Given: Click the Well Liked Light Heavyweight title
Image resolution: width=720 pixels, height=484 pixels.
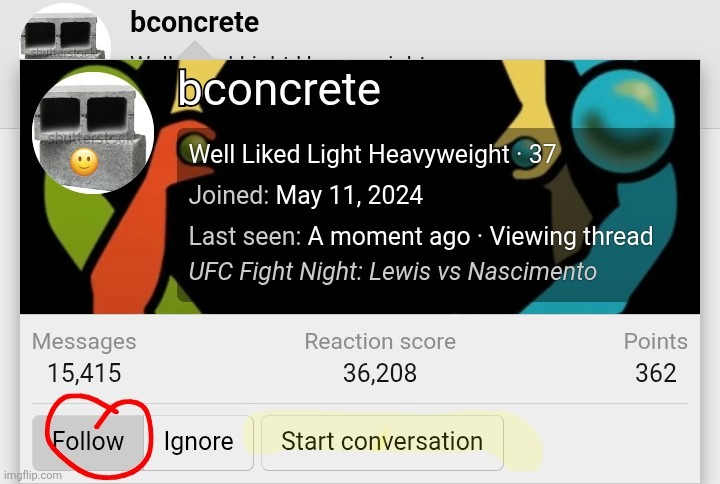Looking at the screenshot, I should coord(349,154).
